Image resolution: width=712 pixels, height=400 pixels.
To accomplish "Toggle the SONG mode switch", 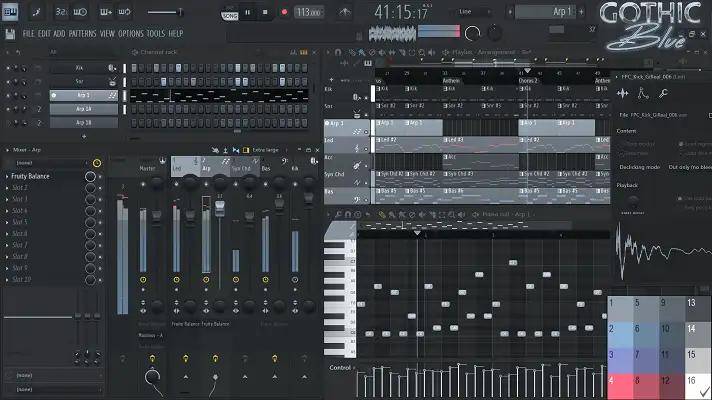I will point(230,16).
